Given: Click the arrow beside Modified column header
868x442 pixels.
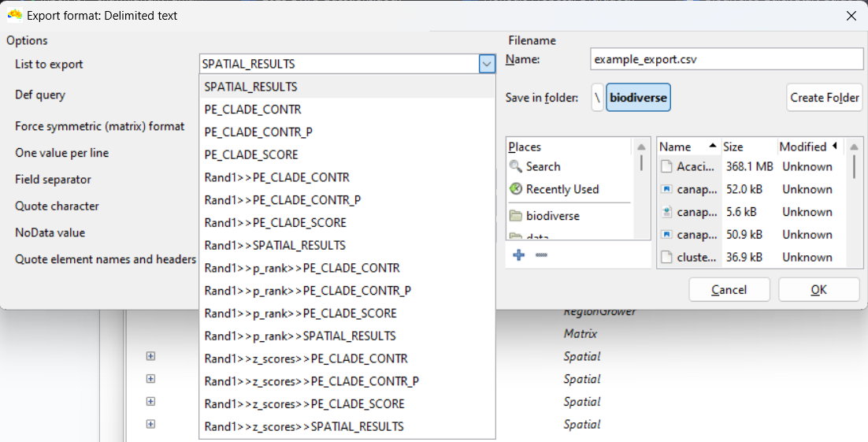Looking at the screenshot, I should [x=834, y=146].
